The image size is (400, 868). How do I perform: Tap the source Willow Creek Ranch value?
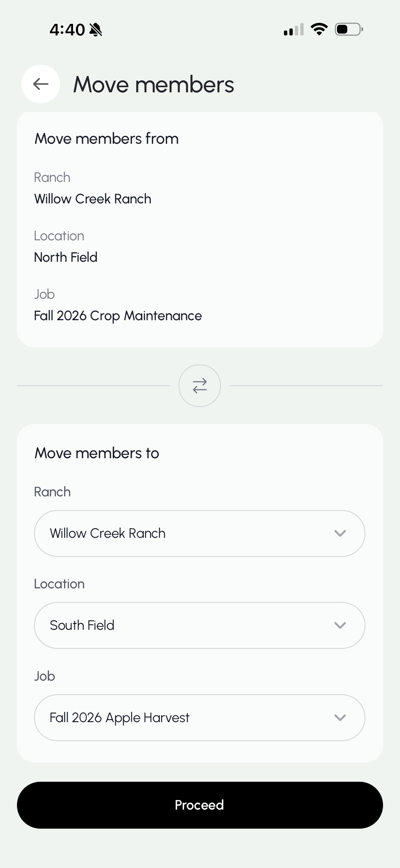93,199
